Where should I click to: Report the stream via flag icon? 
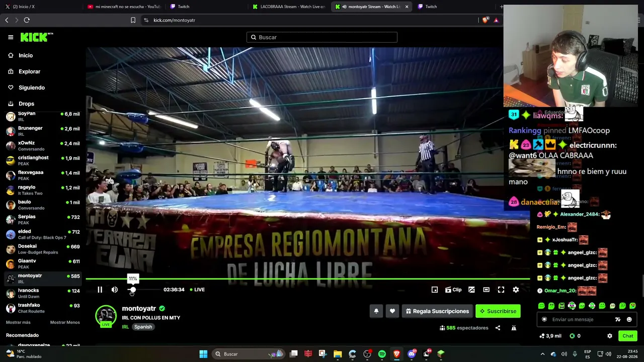tap(514, 328)
